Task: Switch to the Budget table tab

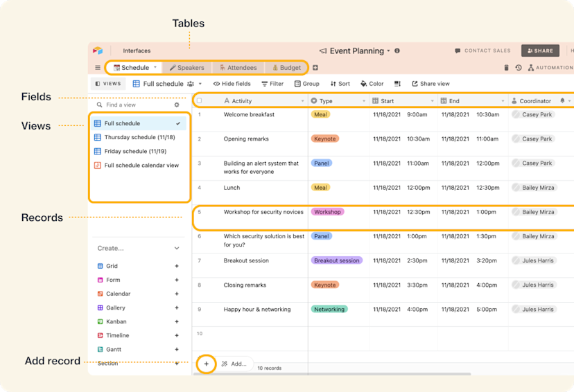Action: (x=286, y=68)
